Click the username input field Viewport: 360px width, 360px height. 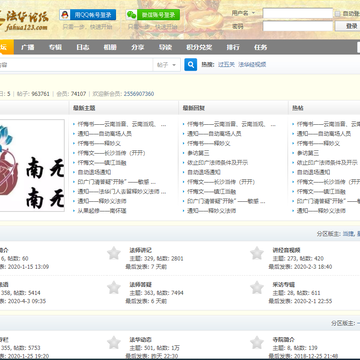pos(298,14)
